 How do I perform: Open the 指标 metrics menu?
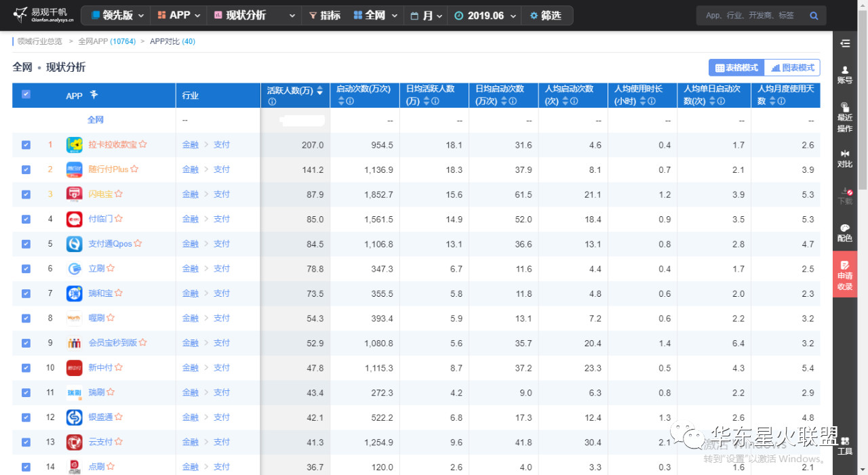324,16
